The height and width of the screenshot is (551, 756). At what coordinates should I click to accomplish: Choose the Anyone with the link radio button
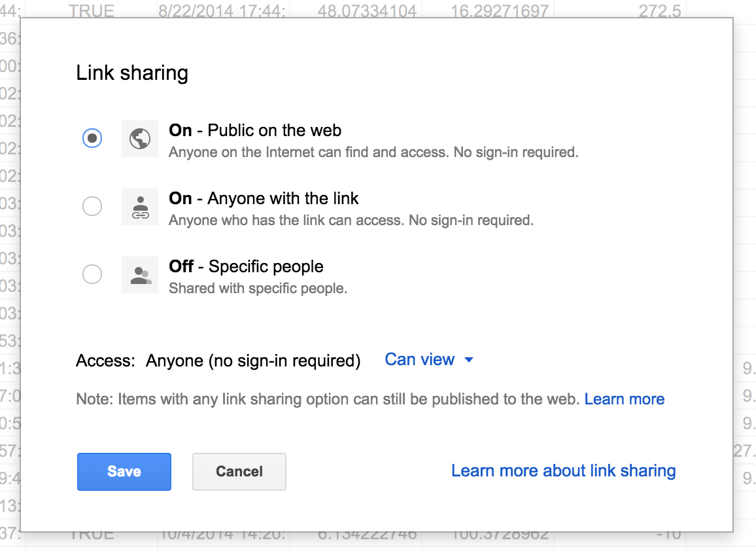pyautogui.click(x=92, y=207)
